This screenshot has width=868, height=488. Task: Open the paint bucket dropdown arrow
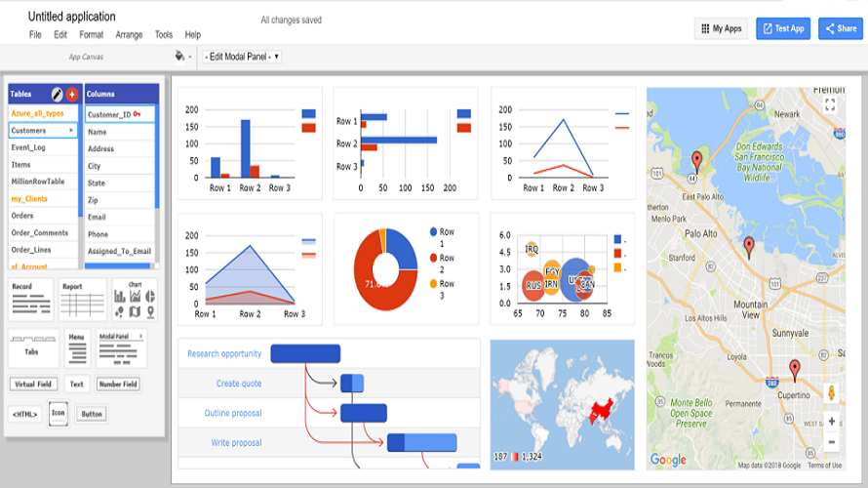click(x=190, y=58)
